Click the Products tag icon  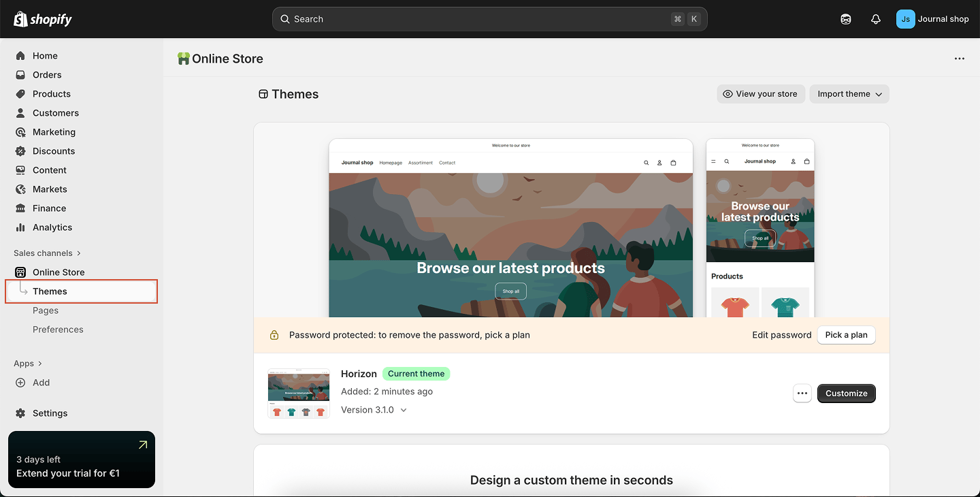click(20, 94)
